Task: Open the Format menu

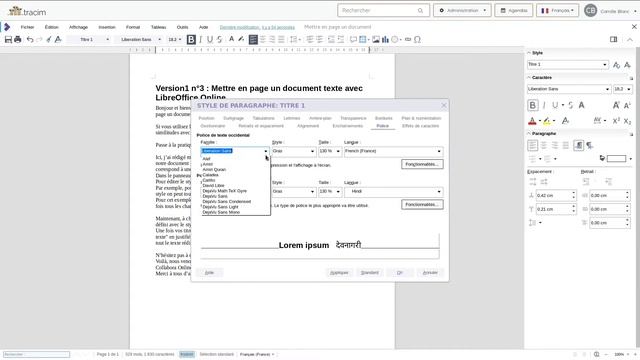Action: [133, 27]
